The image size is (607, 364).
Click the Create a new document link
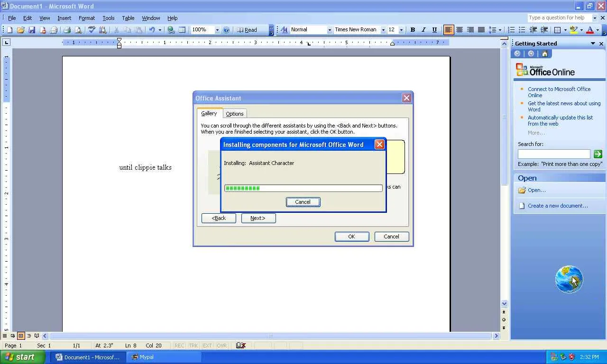[x=558, y=206]
